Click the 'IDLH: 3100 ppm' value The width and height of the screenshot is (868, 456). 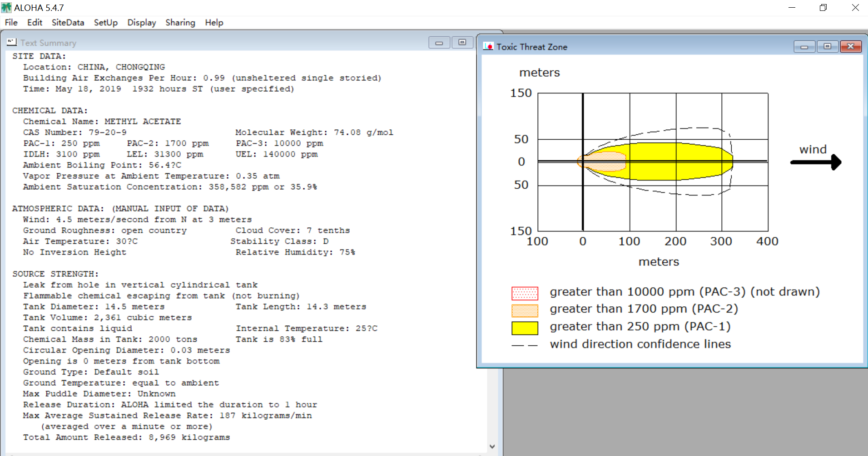61,154
